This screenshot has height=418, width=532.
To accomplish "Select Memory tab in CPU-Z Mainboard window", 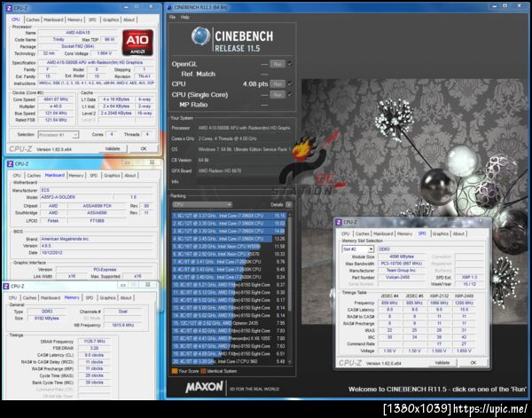I will point(76,176).
